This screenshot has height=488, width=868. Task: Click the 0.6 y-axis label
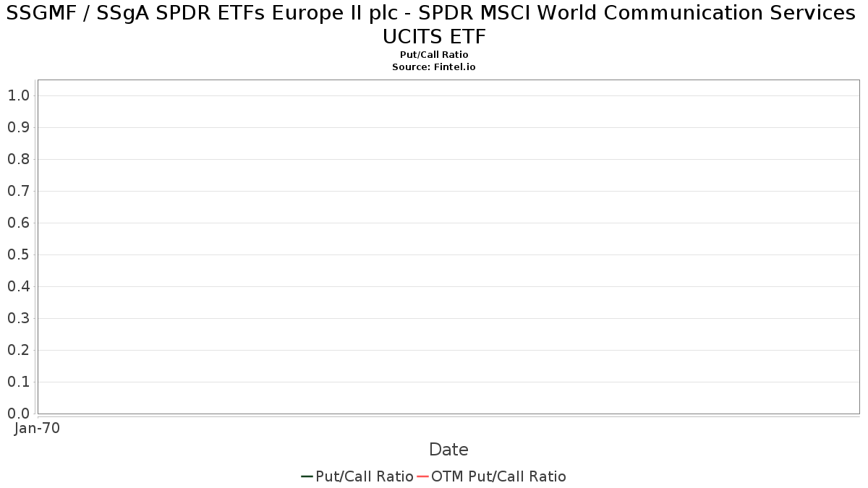click(18, 223)
